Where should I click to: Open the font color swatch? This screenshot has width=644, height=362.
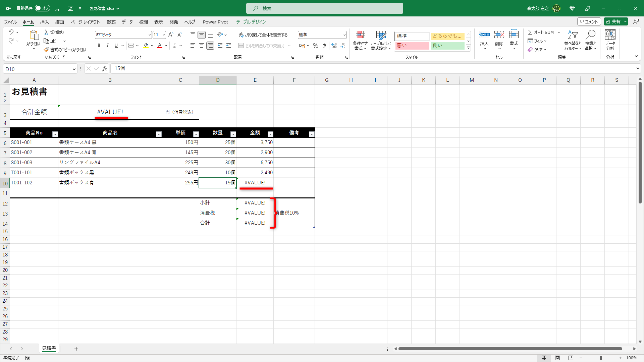(x=160, y=46)
